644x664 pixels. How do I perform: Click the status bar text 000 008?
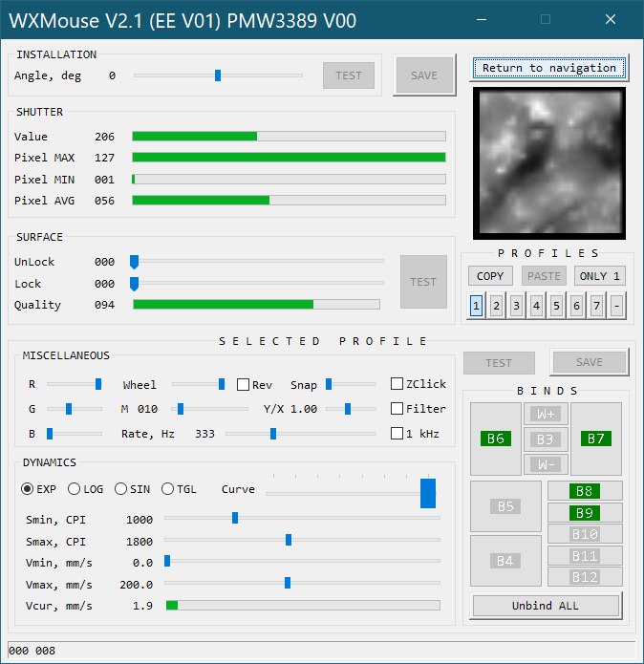pyautogui.click(x=32, y=651)
